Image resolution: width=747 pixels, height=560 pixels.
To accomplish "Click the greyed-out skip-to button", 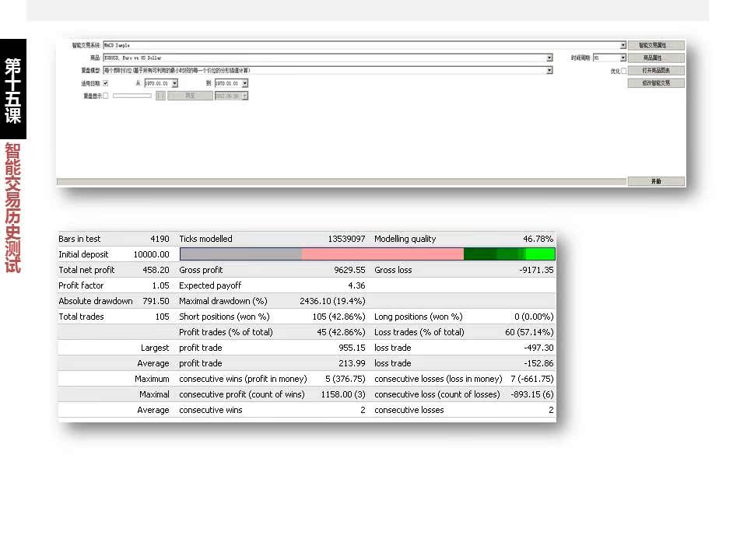I will click(x=190, y=96).
